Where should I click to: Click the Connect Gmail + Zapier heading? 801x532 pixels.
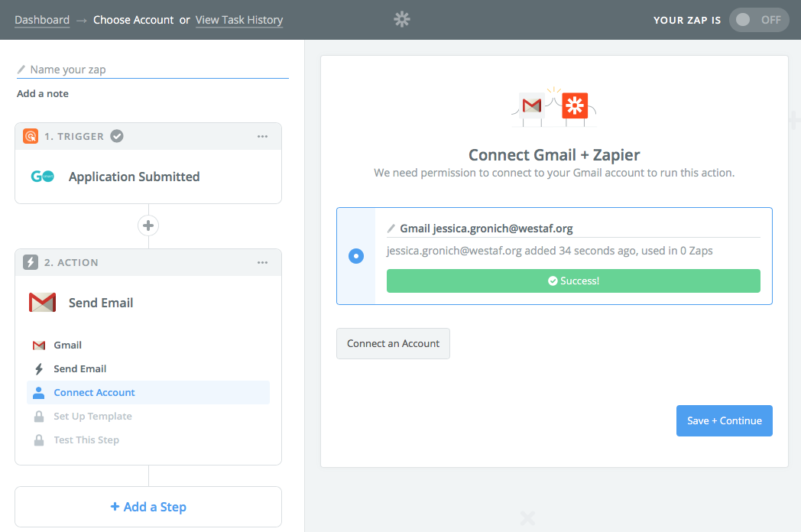[554, 155]
